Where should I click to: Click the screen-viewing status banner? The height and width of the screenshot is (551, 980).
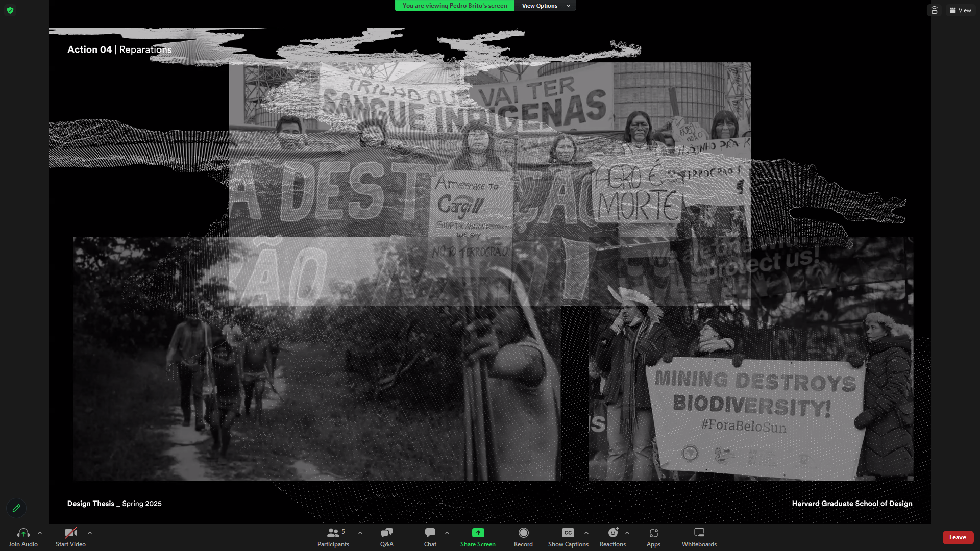coord(454,6)
